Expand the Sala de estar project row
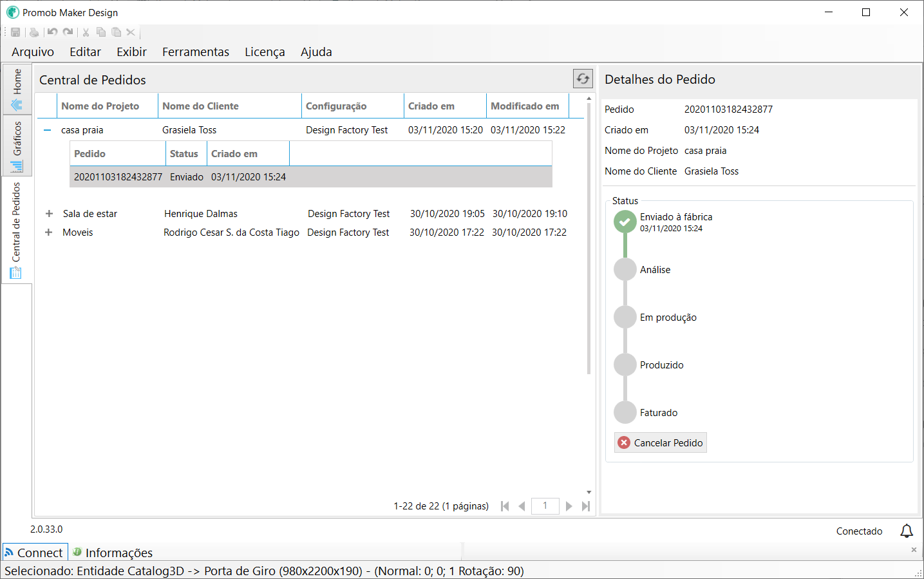 click(x=49, y=214)
